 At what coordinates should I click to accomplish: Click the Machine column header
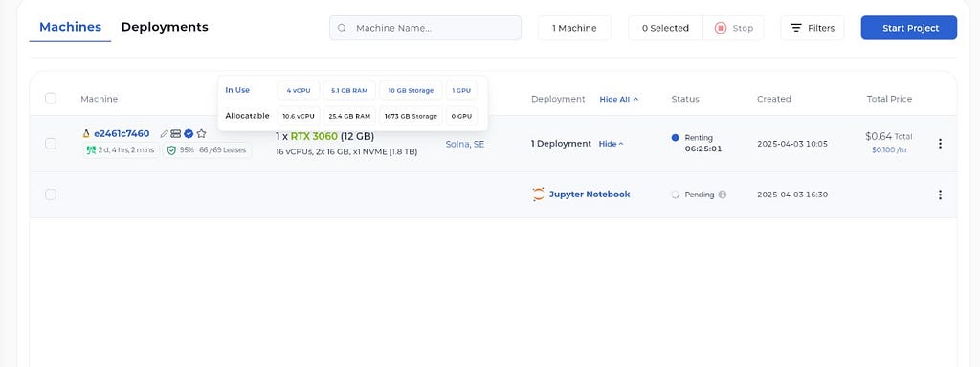[99, 99]
